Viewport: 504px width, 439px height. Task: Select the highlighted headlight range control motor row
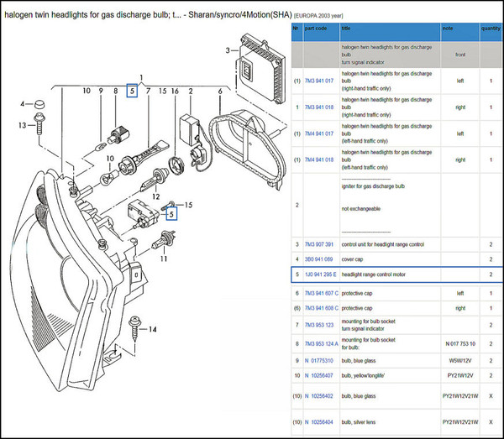click(x=396, y=274)
